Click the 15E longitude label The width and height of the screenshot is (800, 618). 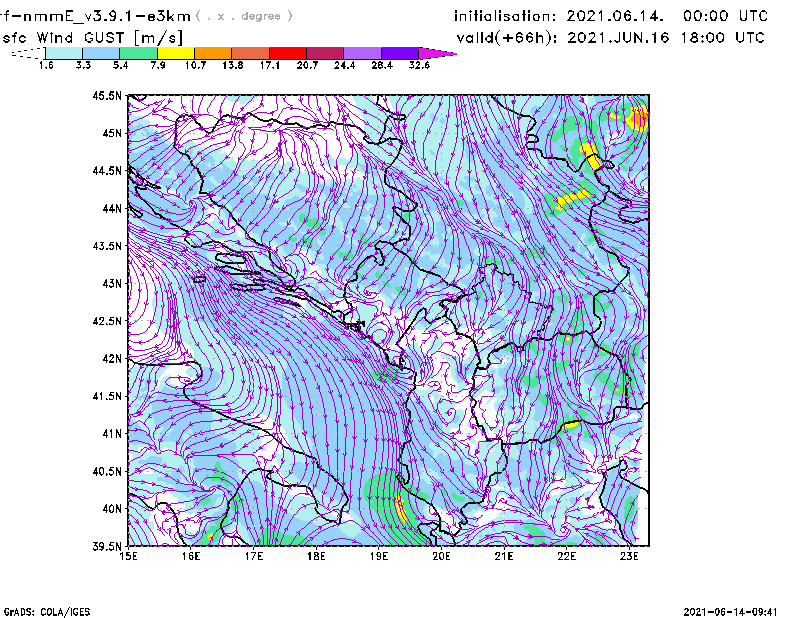pyautogui.click(x=128, y=556)
